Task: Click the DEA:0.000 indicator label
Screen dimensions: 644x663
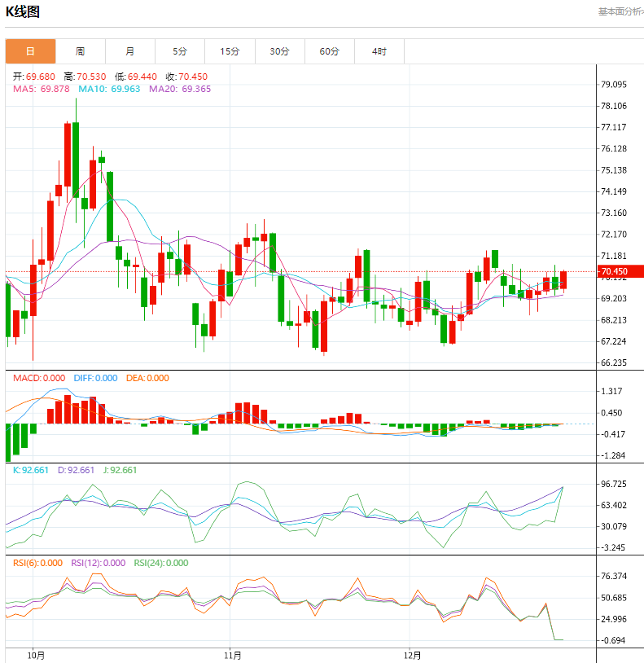Action: tap(147, 378)
